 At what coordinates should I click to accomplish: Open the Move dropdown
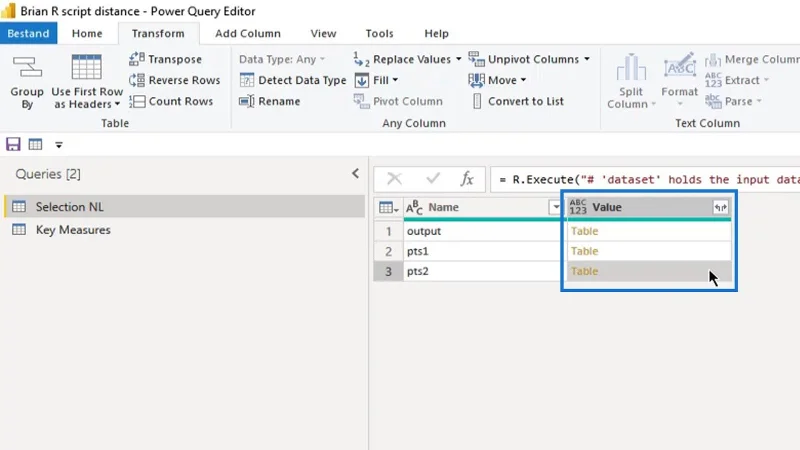(523, 80)
